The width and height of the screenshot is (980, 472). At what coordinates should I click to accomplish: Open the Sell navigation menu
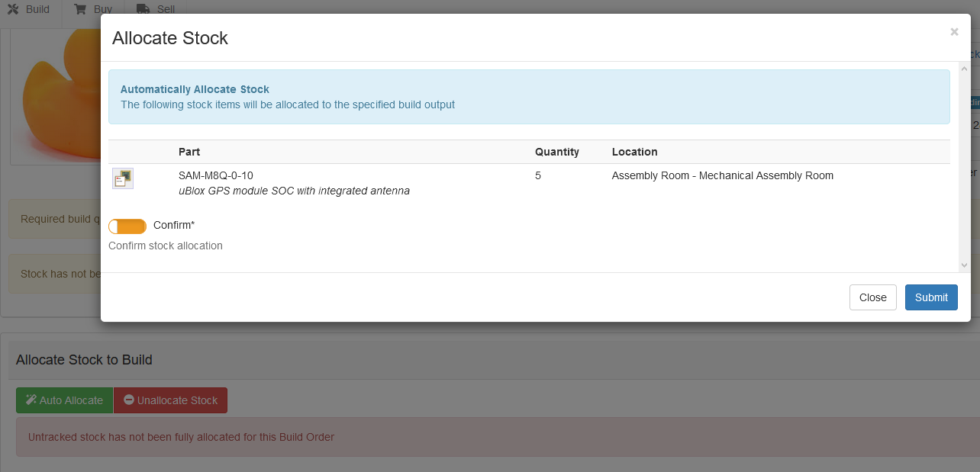click(x=165, y=9)
